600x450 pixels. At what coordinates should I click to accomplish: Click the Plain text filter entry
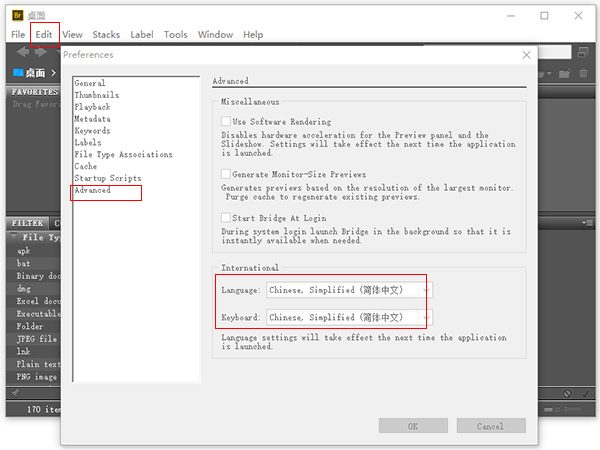[38, 364]
